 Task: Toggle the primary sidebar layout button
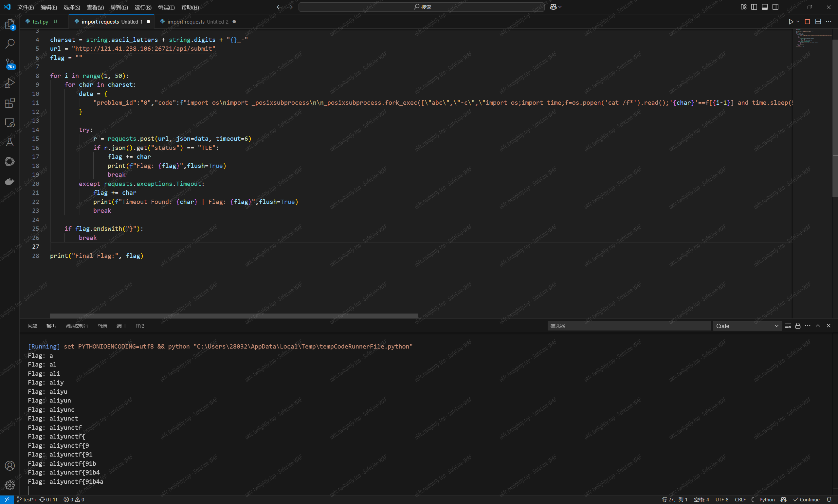pos(754,7)
